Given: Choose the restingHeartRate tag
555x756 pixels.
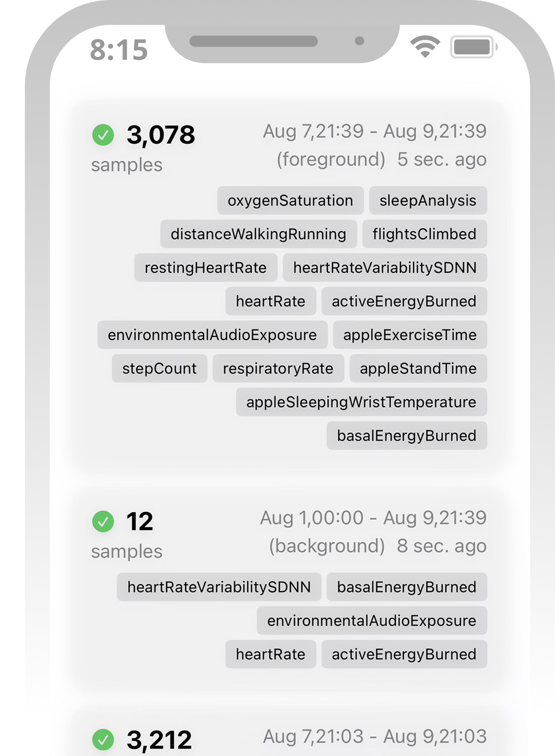Looking at the screenshot, I should pos(206,267).
